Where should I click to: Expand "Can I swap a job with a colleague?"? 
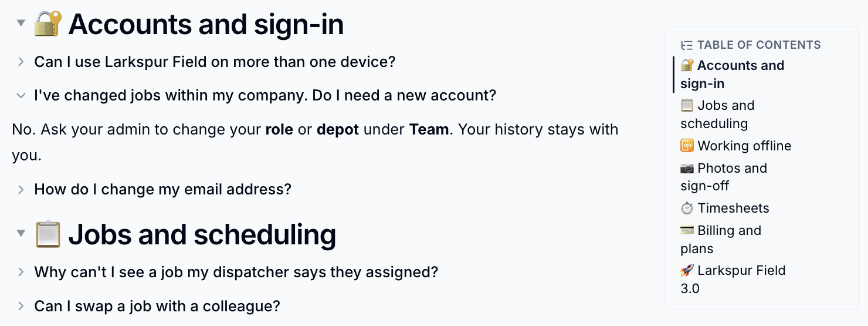point(21,306)
